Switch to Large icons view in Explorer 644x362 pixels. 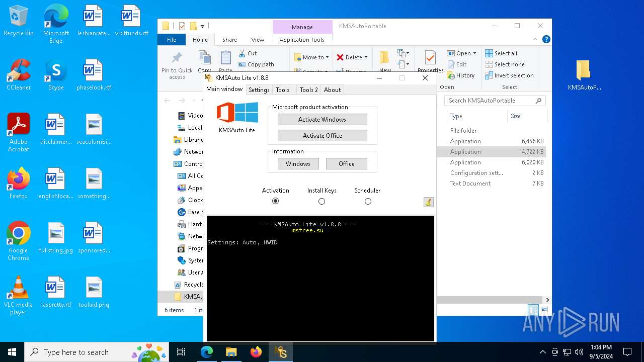coord(544,310)
